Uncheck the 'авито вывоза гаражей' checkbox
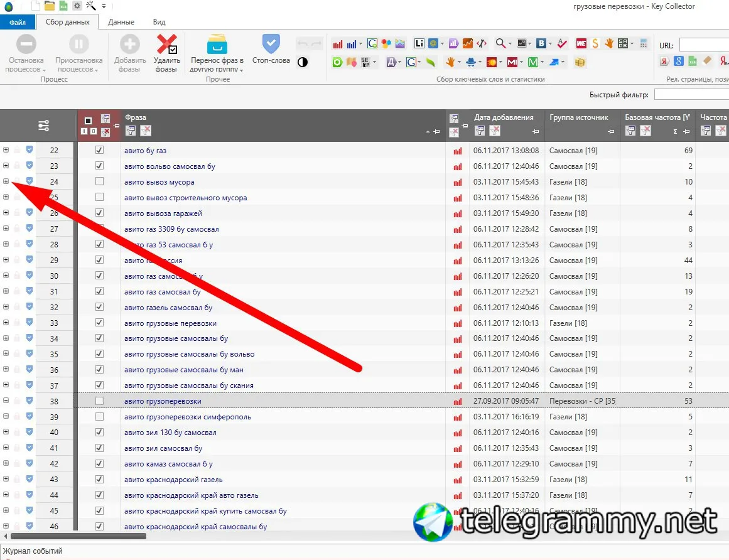The width and height of the screenshot is (729, 560). click(x=99, y=213)
